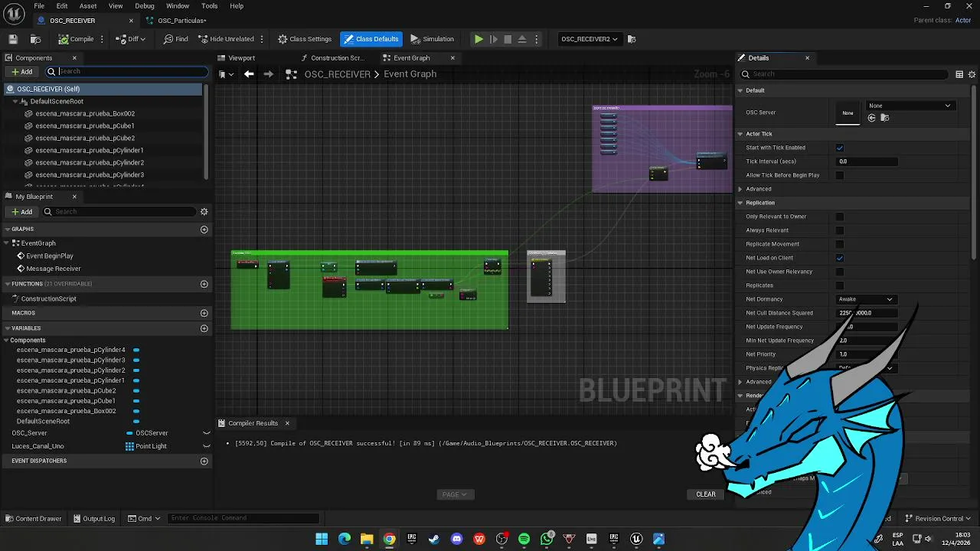The image size is (980, 551).
Task: Click the OSC_RECEIVER breadcrumb
Action: [x=337, y=74]
